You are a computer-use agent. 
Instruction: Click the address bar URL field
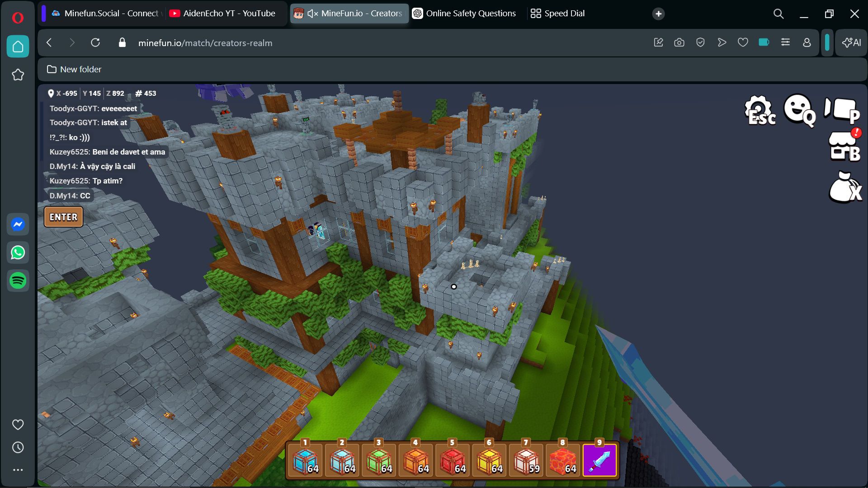click(x=316, y=43)
